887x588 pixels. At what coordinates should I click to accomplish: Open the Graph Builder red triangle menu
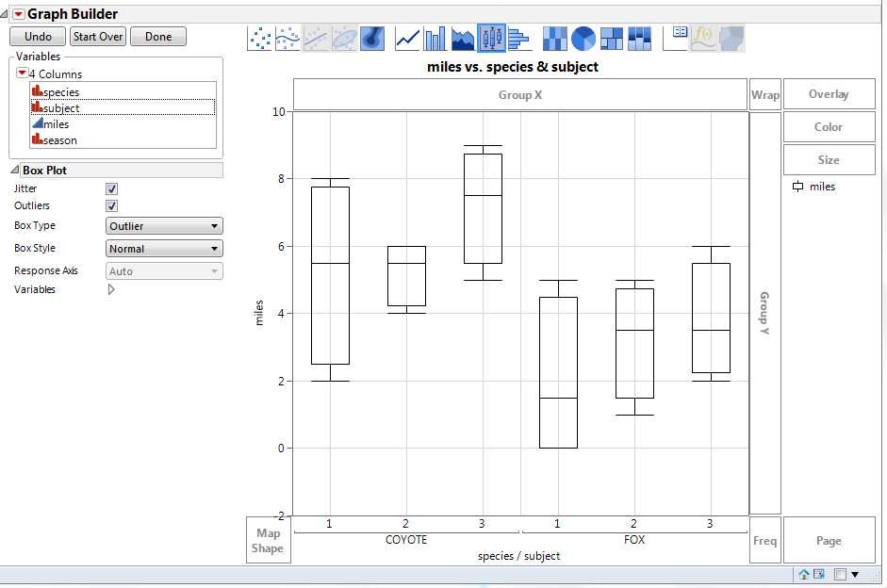19,14
